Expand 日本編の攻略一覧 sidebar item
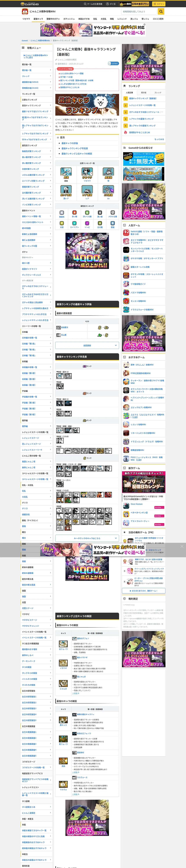Viewport: 186px width, 868px height. coord(37,338)
